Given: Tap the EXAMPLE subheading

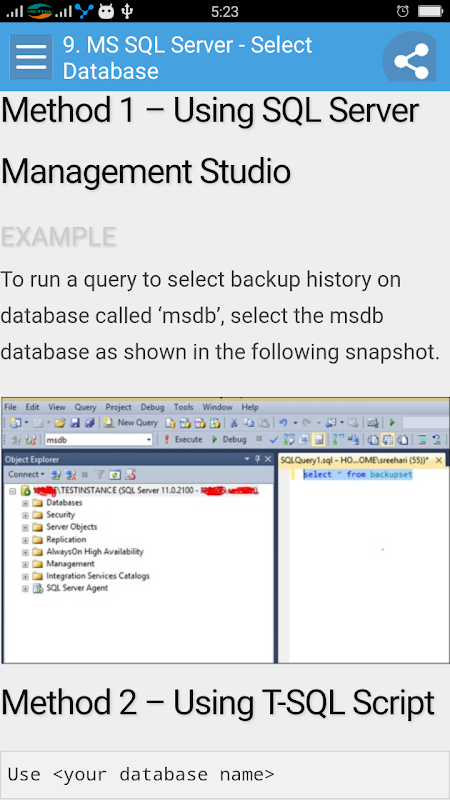Looking at the screenshot, I should [x=59, y=237].
